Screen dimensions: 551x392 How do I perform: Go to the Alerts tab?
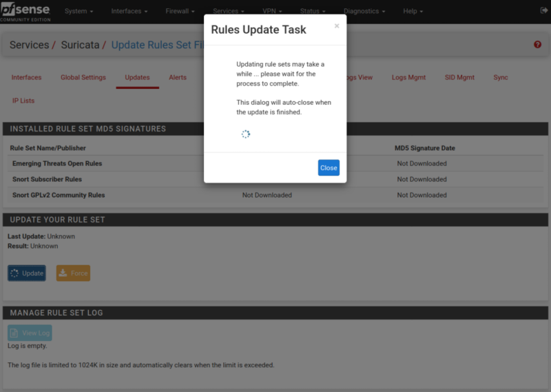pos(178,77)
